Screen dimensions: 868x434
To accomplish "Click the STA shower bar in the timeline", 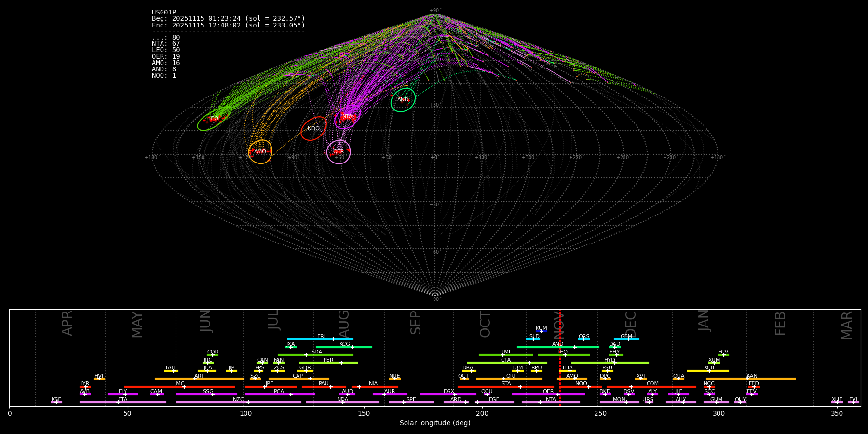I will pos(506,386).
